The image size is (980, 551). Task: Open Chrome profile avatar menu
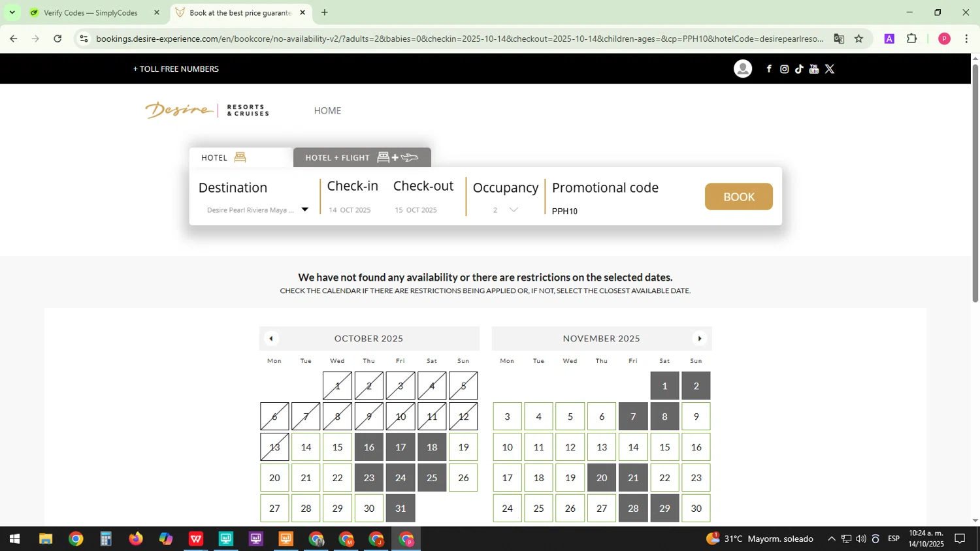click(944, 39)
